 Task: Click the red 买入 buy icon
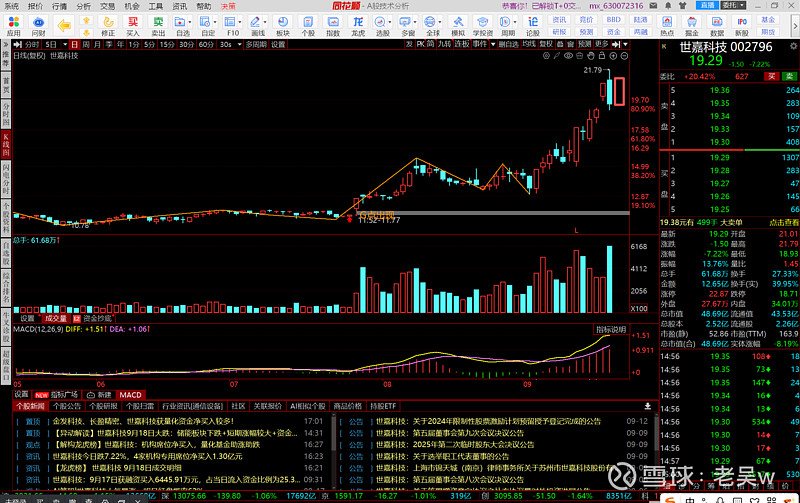(133, 25)
